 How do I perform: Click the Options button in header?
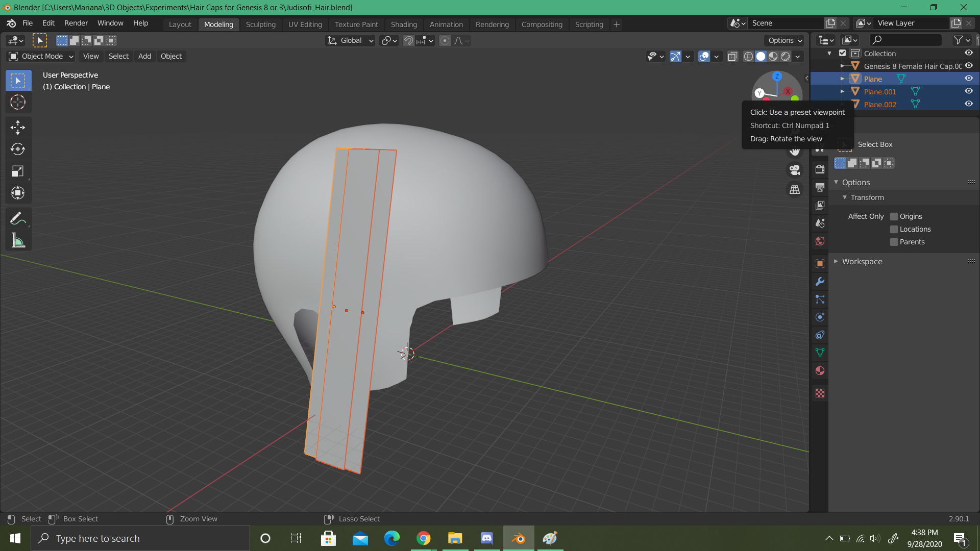tap(785, 40)
